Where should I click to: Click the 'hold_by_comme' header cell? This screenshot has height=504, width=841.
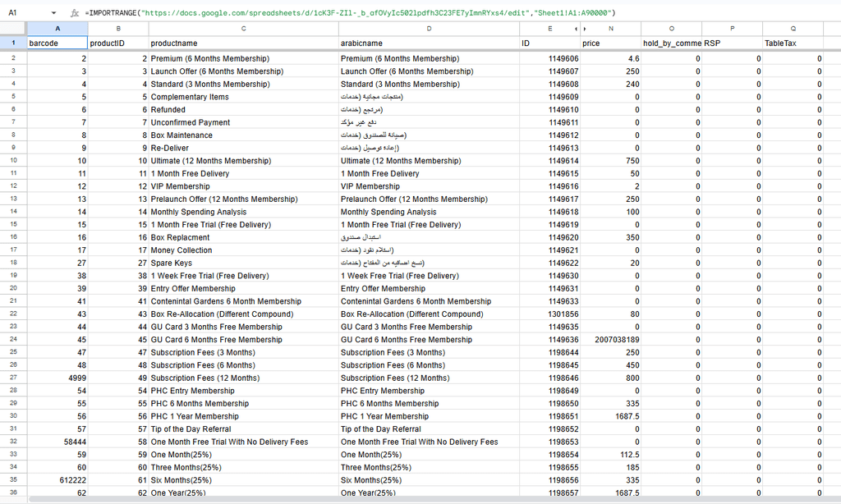click(x=671, y=43)
